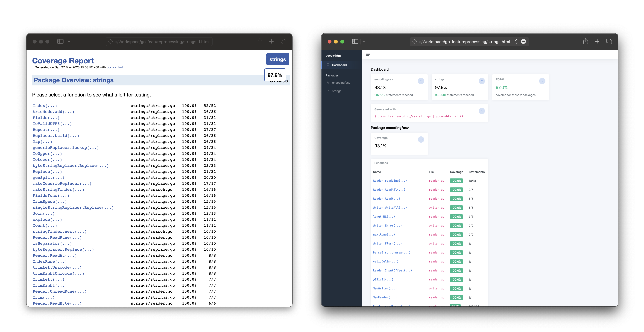The height and width of the screenshot is (332, 644).
Task: Click the package icon on encoding/csv card
Action: 421,81
